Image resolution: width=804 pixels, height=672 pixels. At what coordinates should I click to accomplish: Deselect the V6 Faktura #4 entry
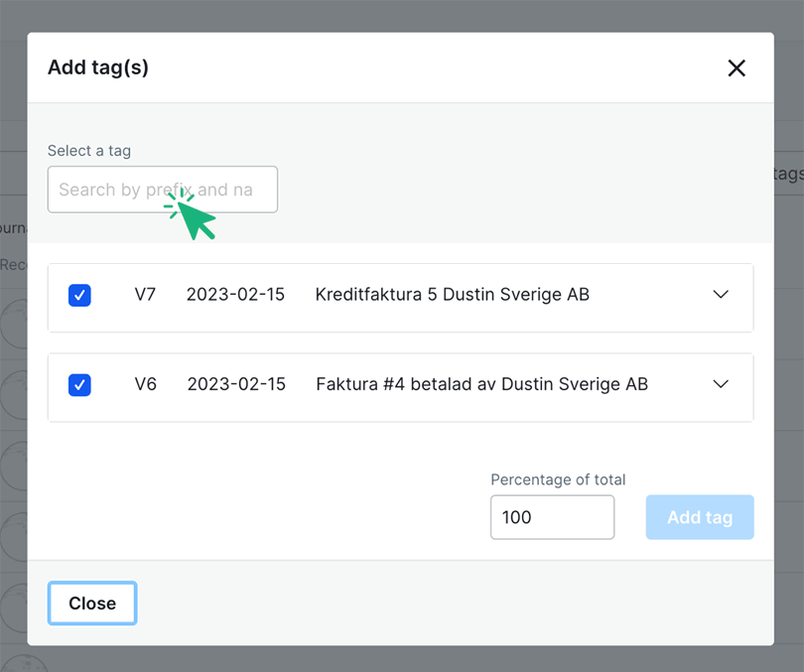(79, 384)
